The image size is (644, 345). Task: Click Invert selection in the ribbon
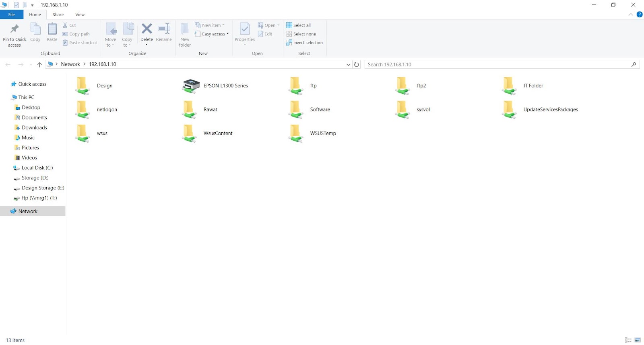pyautogui.click(x=304, y=43)
